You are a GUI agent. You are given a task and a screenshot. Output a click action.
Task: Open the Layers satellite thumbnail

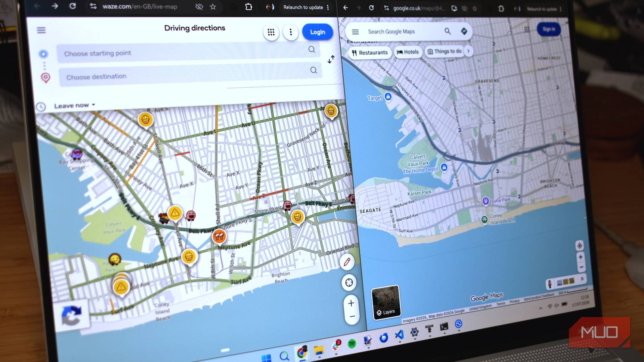(x=386, y=302)
